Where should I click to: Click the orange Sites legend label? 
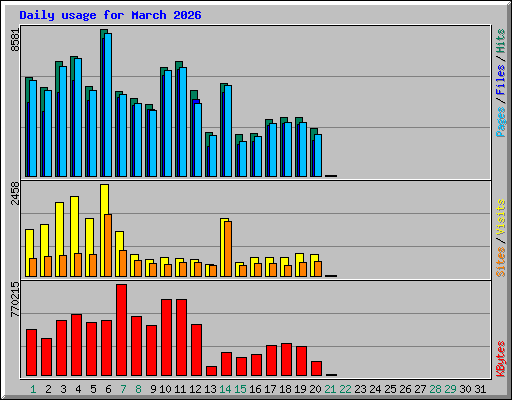point(500,262)
